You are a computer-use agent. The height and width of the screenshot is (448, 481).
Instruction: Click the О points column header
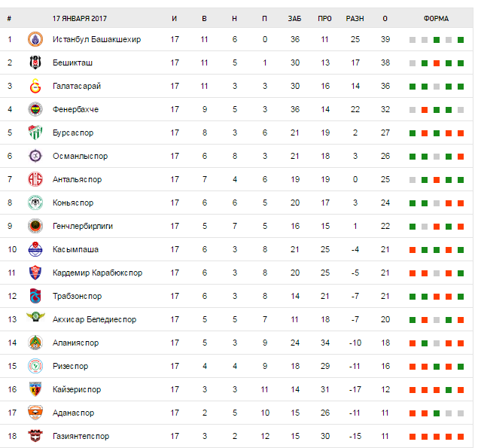click(385, 17)
